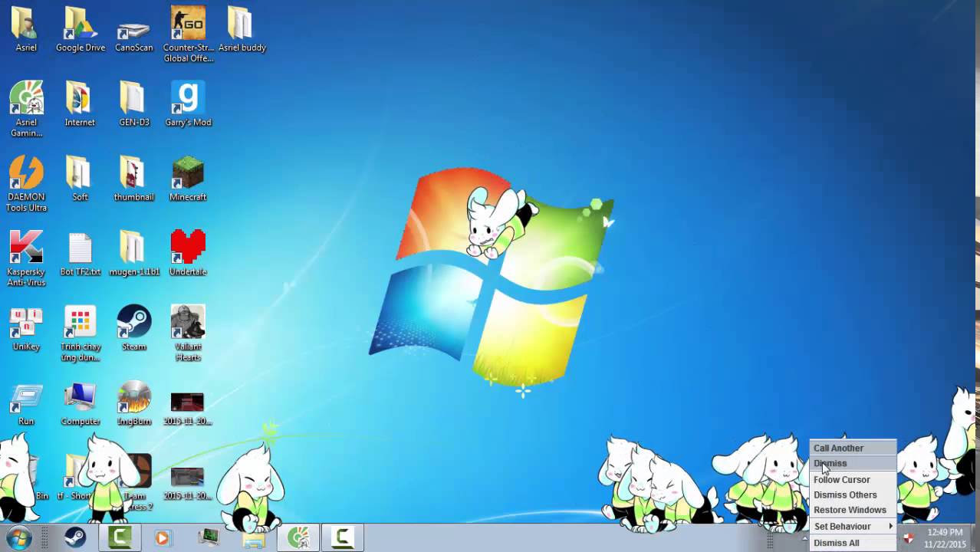
Task: Open the UniKey desktop shortcut
Action: point(26,328)
